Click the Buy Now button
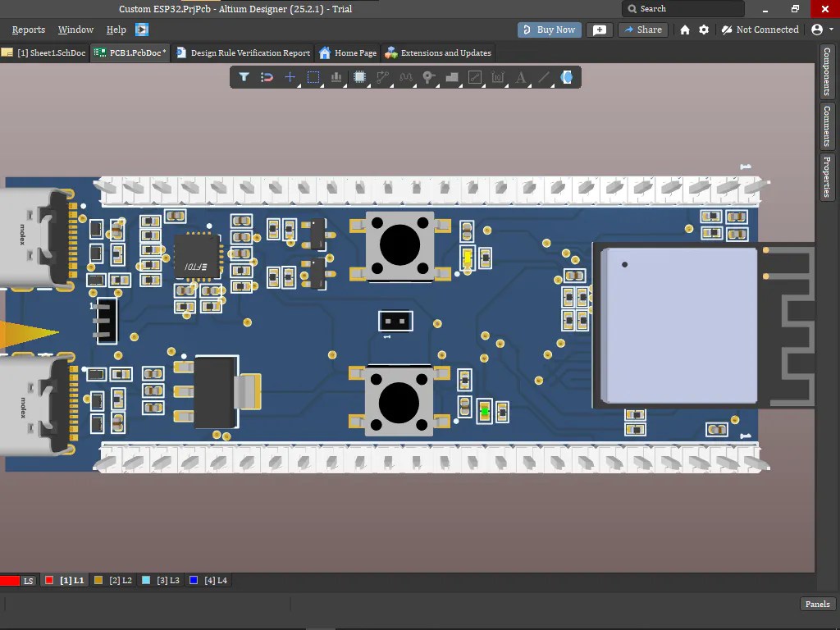Viewport: 840px width, 630px height. tap(550, 30)
